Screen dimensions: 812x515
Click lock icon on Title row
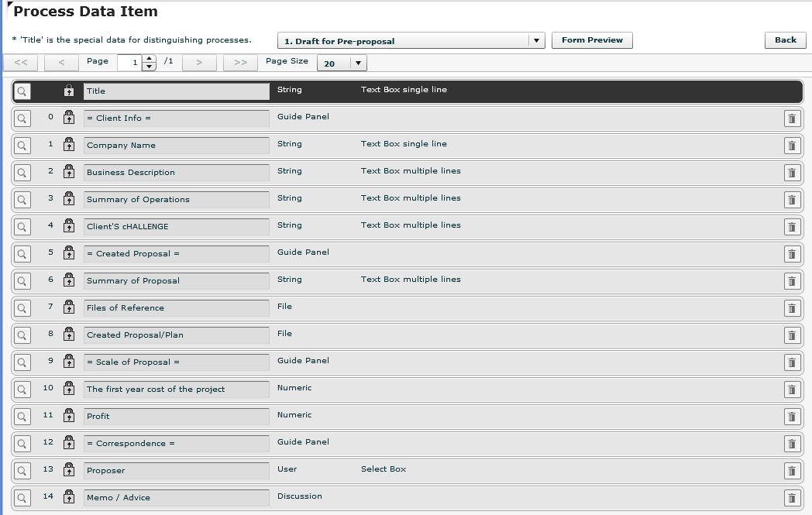(x=69, y=90)
